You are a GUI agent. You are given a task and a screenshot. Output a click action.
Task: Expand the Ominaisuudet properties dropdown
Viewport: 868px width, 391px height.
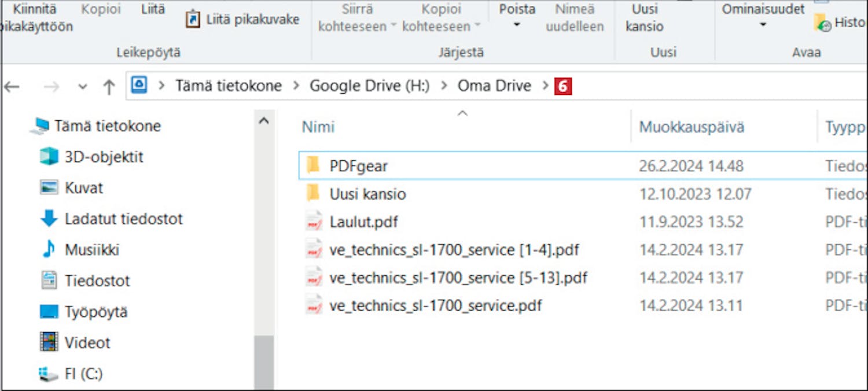point(763,25)
